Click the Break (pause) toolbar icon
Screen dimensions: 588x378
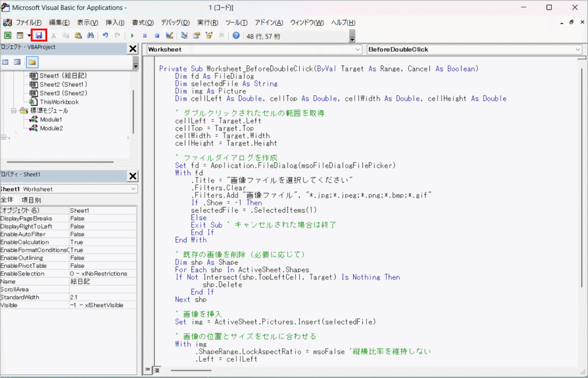[145, 36]
